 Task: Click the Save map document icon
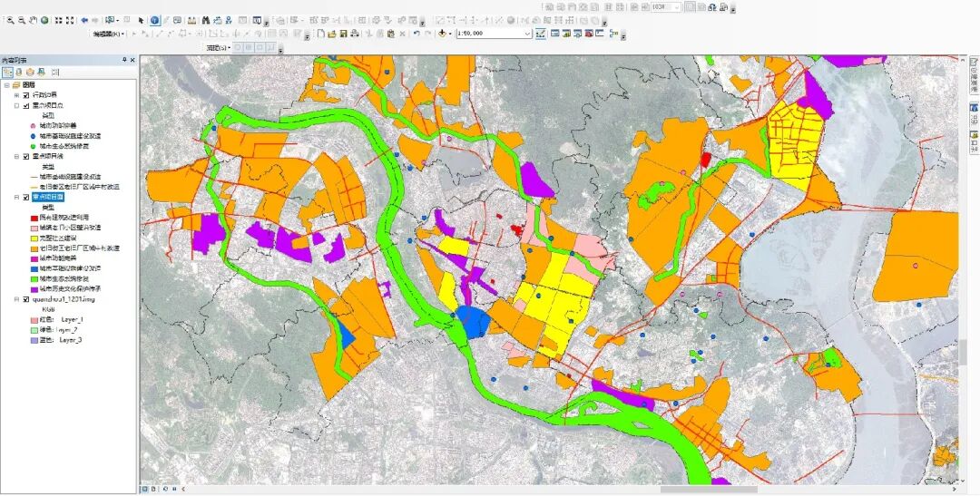click(x=344, y=34)
